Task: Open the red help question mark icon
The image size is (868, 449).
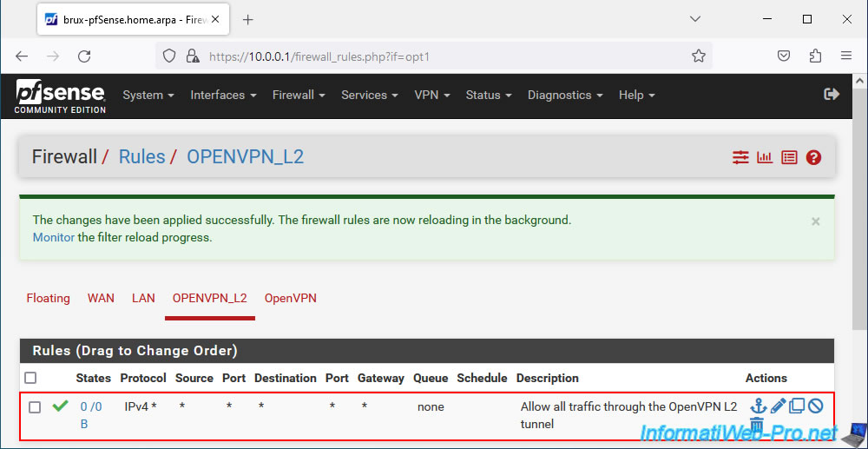Action: click(813, 158)
